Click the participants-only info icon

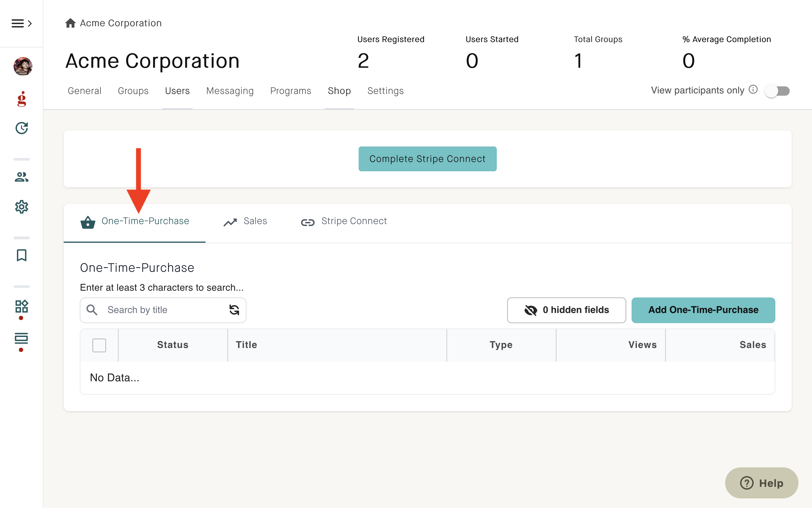pos(753,90)
